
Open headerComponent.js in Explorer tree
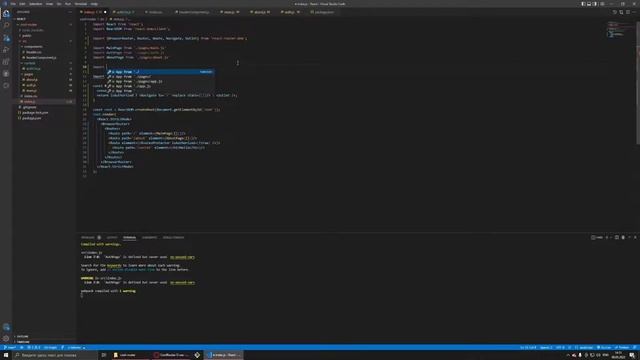[41, 58]
